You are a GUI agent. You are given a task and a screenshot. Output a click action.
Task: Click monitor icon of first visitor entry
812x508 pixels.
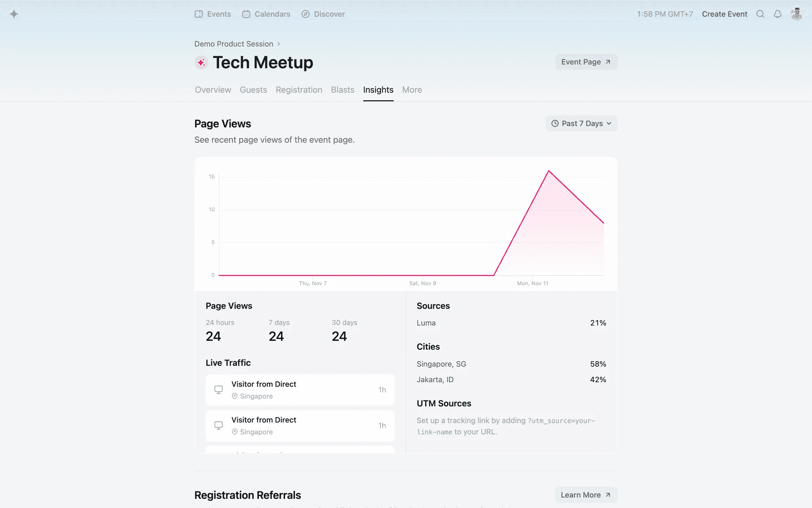point(218,389)
